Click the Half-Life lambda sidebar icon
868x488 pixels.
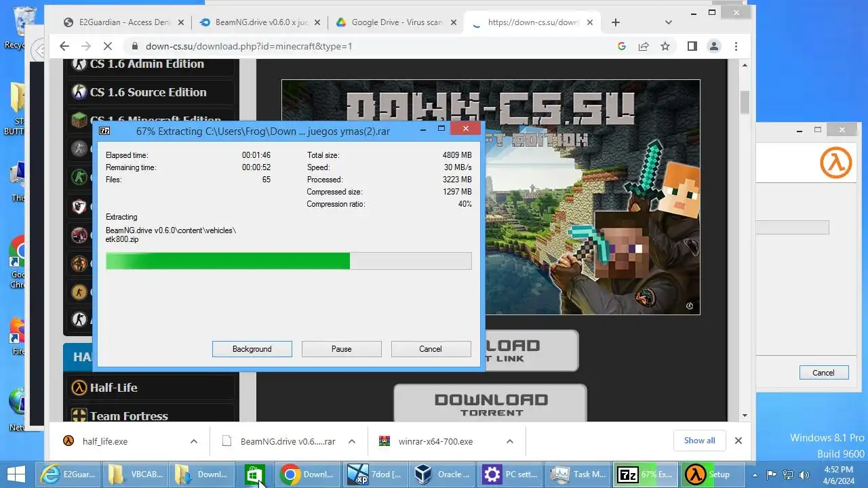pos(79,388)
